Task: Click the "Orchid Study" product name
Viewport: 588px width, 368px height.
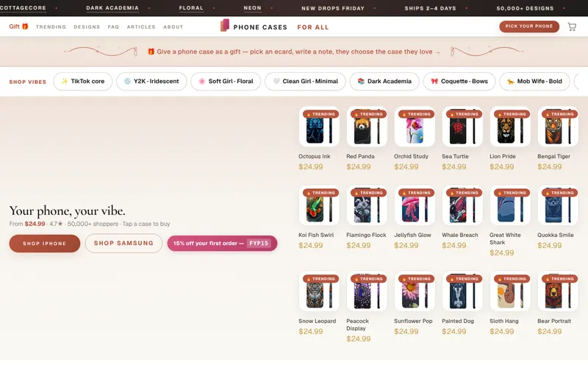Action: point(411,157)
